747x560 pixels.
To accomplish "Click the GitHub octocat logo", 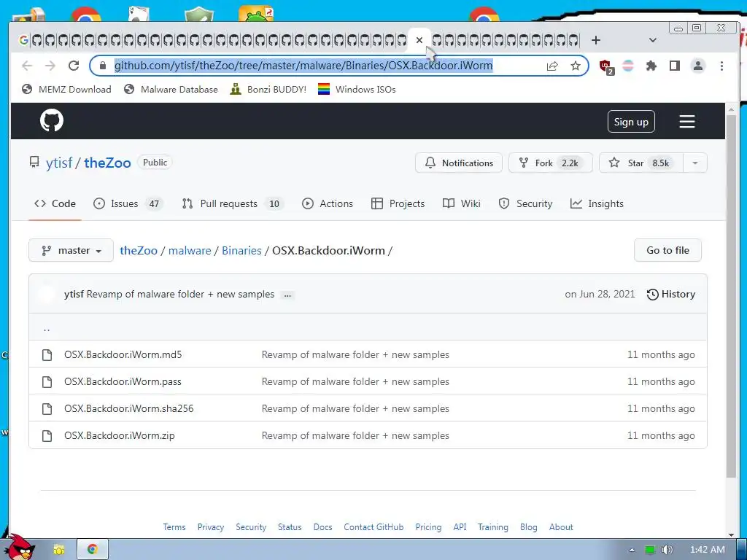I will [x=52, y=120].
